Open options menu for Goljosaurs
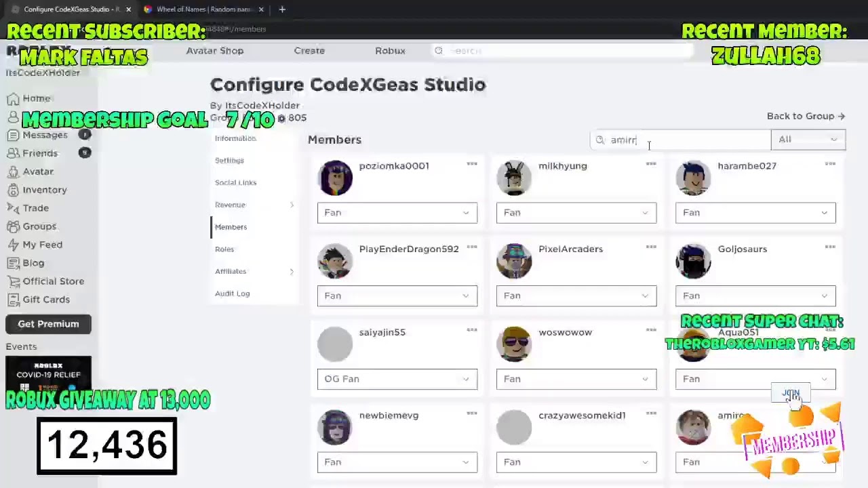 (830, 247)
